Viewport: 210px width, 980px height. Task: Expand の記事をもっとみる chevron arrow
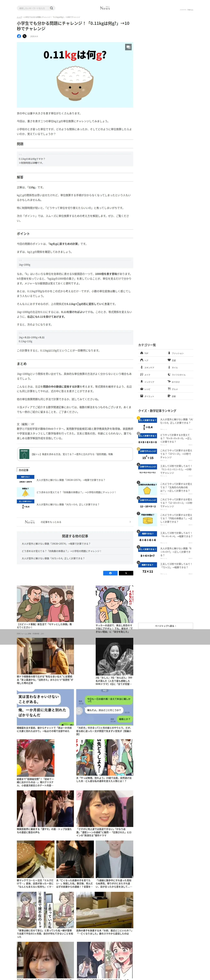[130, 522]
